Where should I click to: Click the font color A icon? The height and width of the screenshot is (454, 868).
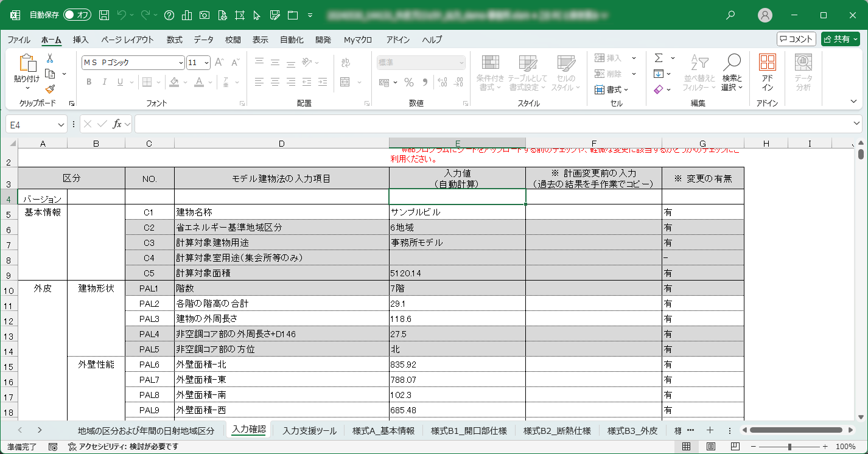pyautogui.click(x=199, y=82)
